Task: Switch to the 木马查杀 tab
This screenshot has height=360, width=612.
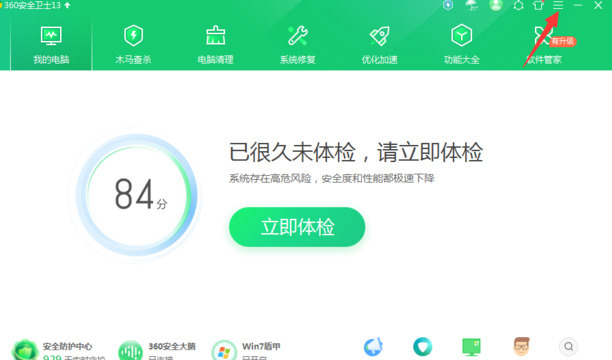Action: 133,45
